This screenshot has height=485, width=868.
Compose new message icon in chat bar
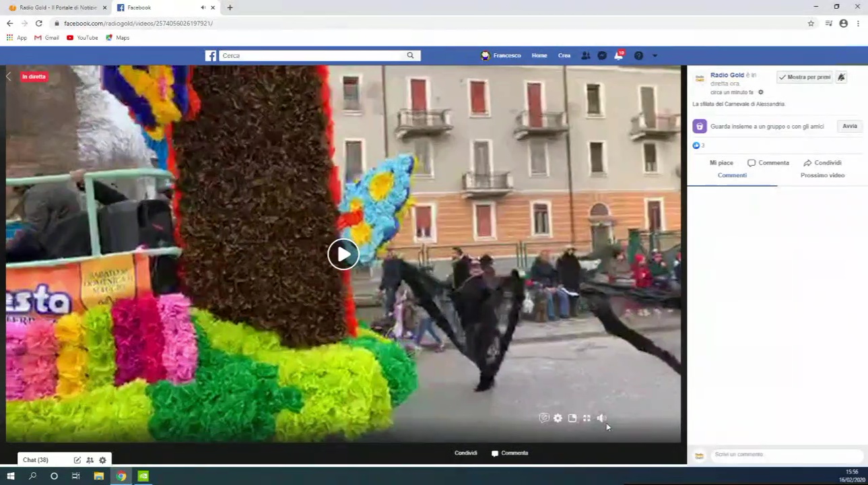pos(77,460)
